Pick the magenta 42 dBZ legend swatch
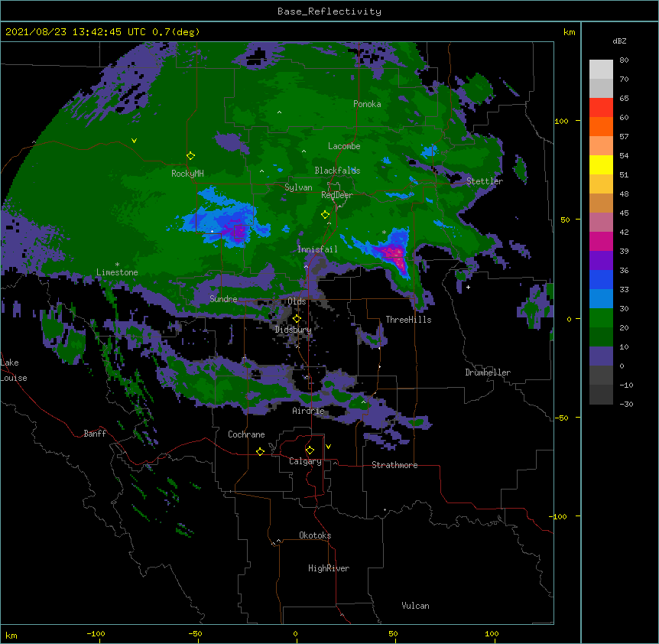The height and width of the screenshot is (644, 659). click(601, 241)
